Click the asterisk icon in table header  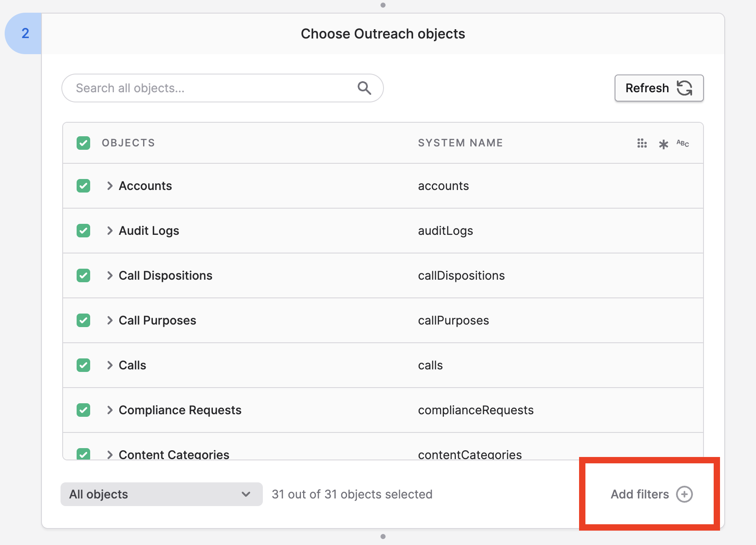coord(663,144)
